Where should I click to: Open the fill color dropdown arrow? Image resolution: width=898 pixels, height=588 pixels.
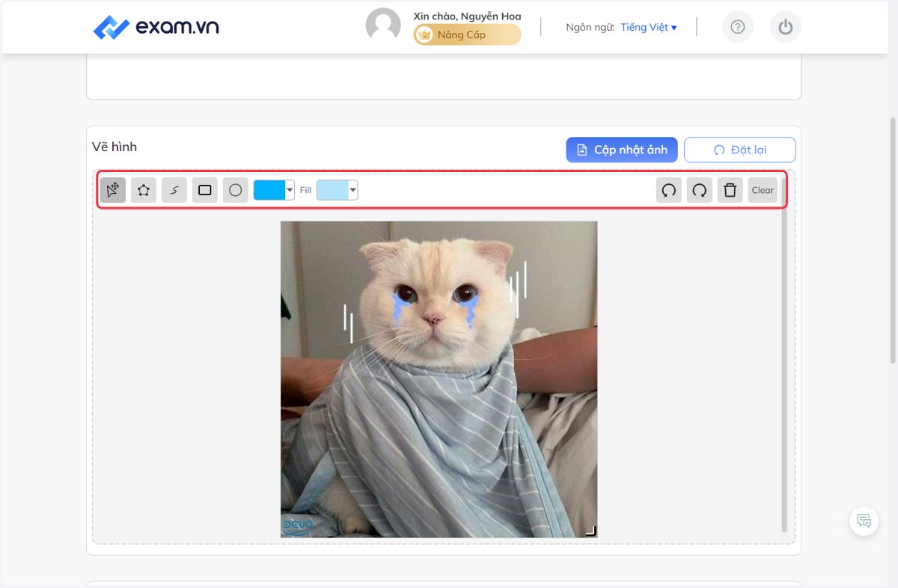pyautogui.click(x=353, y=190)
